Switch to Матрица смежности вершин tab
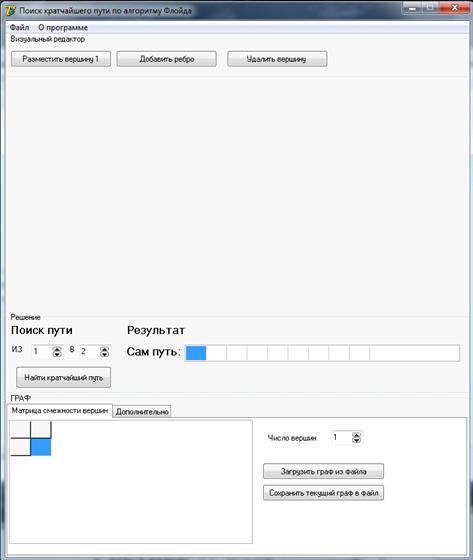Screen dimensions: 473x560 pos(60,411)
